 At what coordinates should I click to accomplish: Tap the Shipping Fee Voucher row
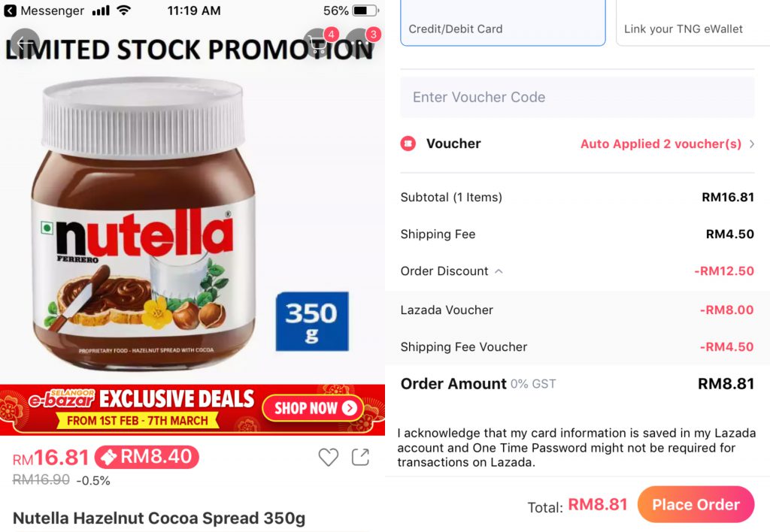(577, 346)
